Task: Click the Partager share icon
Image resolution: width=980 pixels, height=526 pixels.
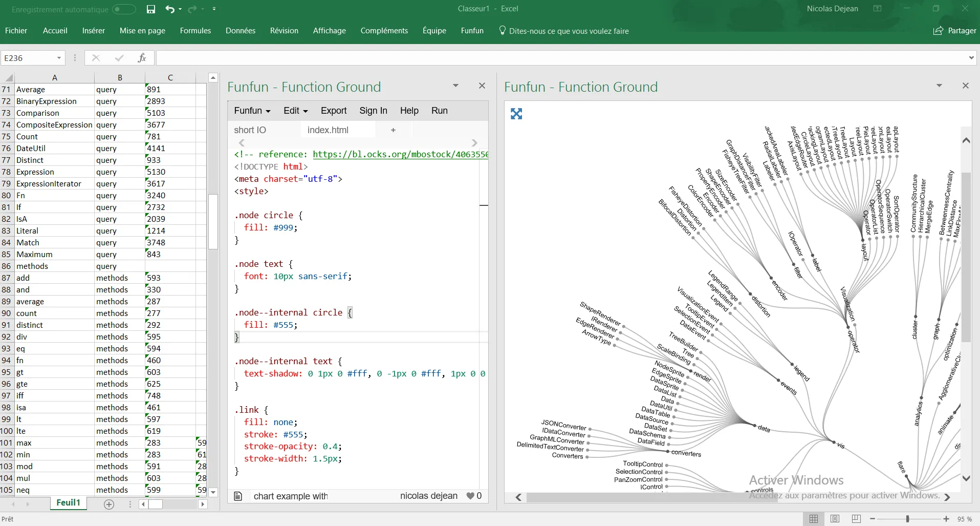Action: [938, 31]
